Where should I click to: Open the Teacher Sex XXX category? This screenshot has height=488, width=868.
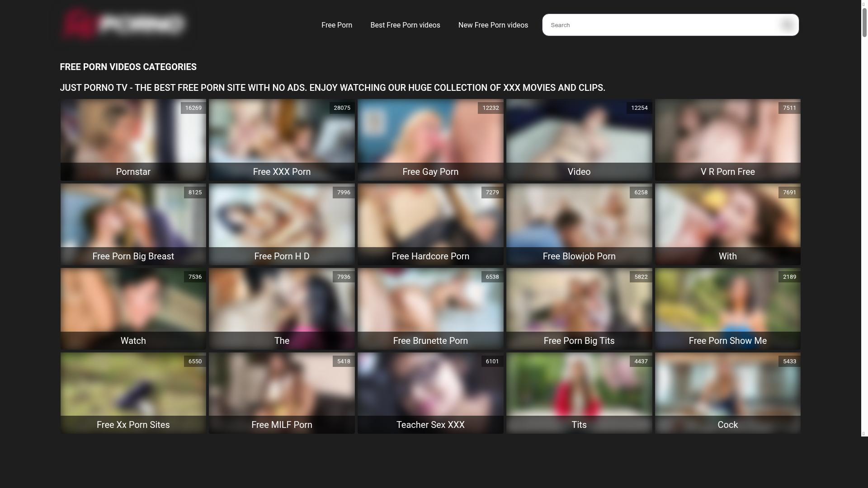click(430, 393)
